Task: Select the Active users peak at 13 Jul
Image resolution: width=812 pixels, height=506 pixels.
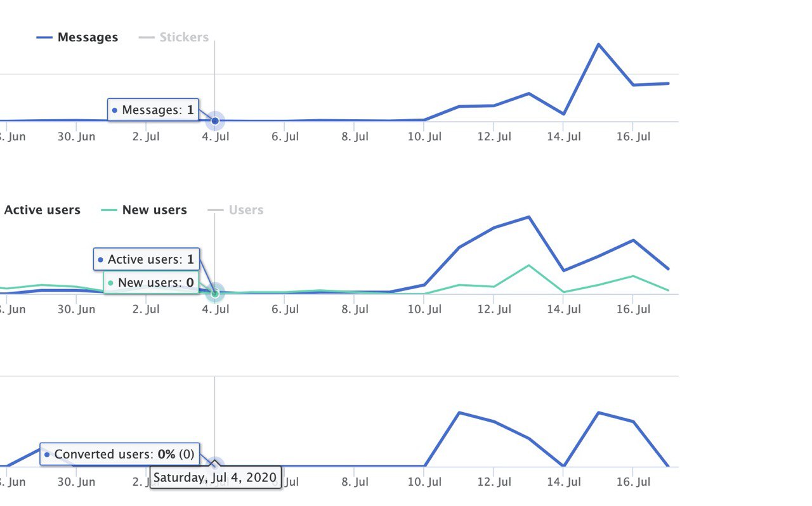Action: click(x=528, y=217)
